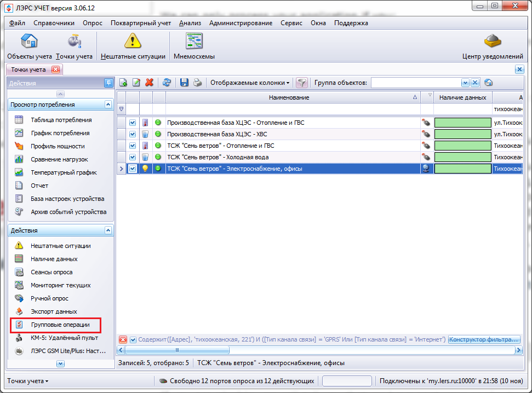Viewport: 532px width, 393px height.
Task: Open Объекты учета from the main toolbar
Action: (x=30, y=47)
